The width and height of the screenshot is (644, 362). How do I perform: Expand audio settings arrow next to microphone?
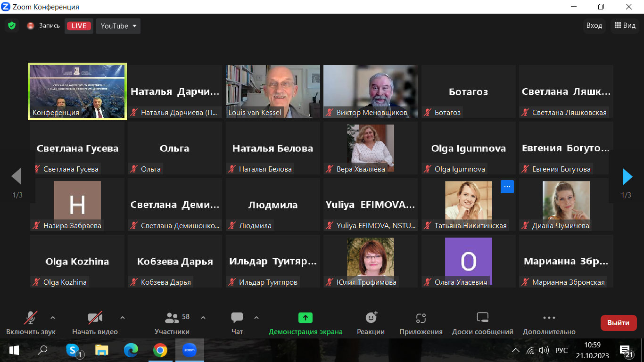point(53,317)
